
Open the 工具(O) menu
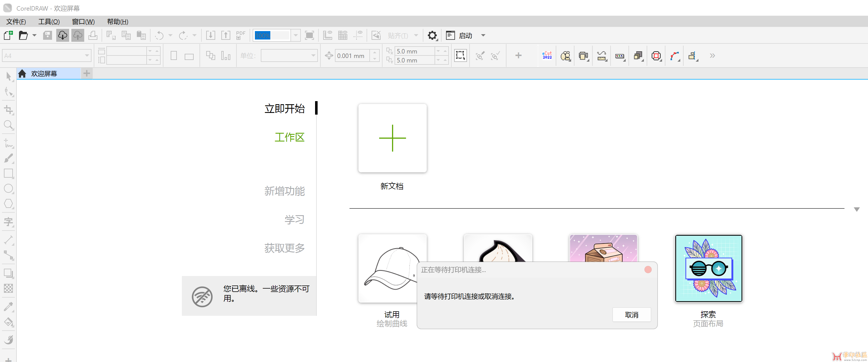49,22
